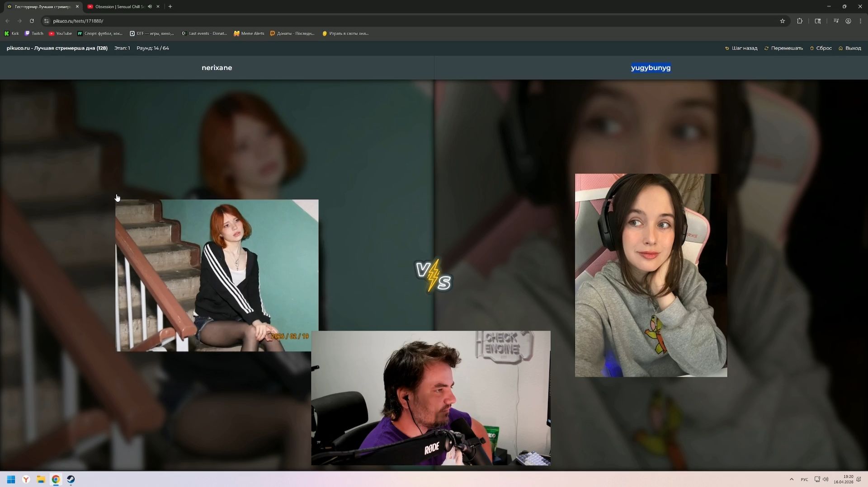This screenshot has height=487, width=868.
Task: Mute the Obsession tab audio icon
Action: [x=150, y=7]
